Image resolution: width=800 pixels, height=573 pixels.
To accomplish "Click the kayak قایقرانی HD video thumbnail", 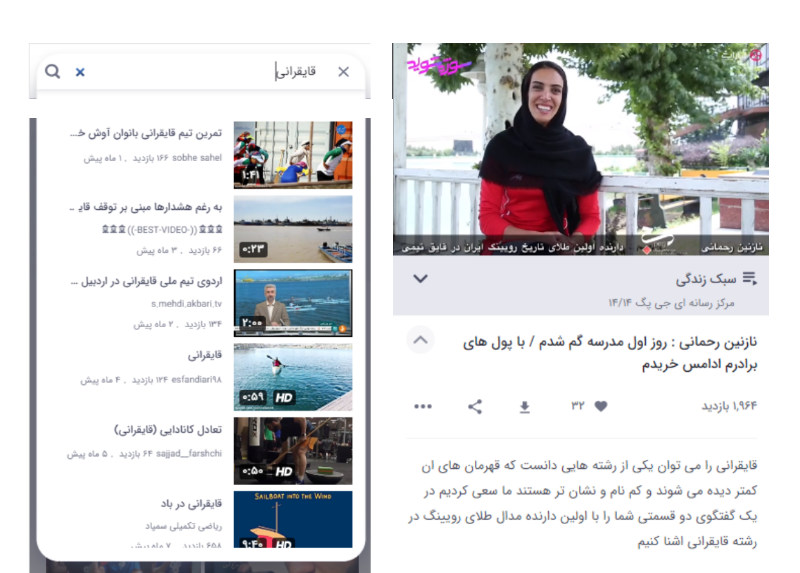I will point(292,377).
